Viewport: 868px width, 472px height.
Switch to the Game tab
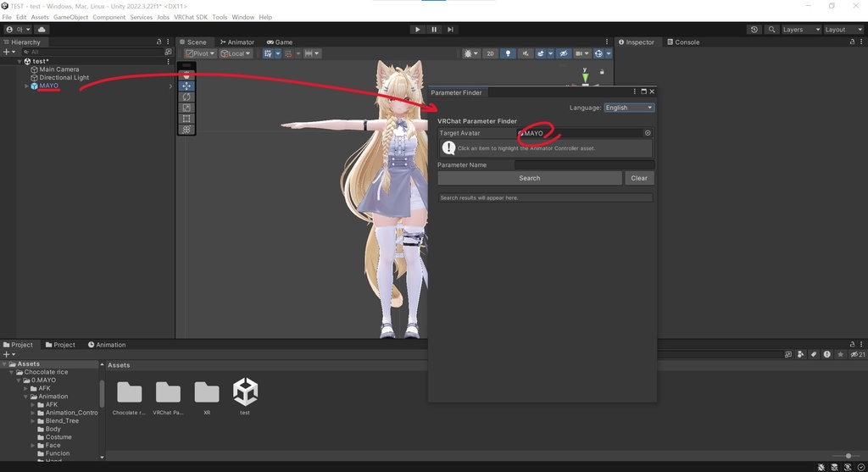coord(280,42)
